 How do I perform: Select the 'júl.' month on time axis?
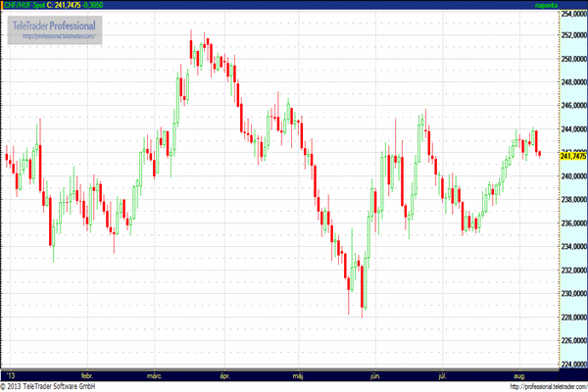tap(443, 374)
